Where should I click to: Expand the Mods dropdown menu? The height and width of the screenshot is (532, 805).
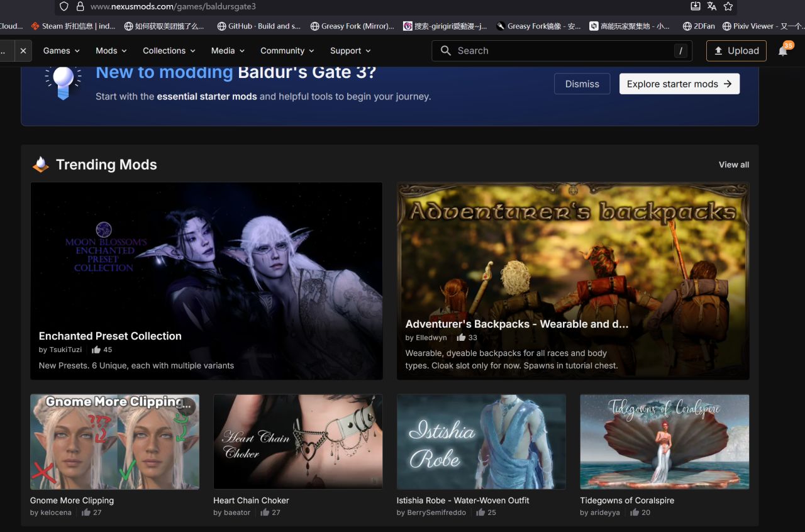[111, 51]
